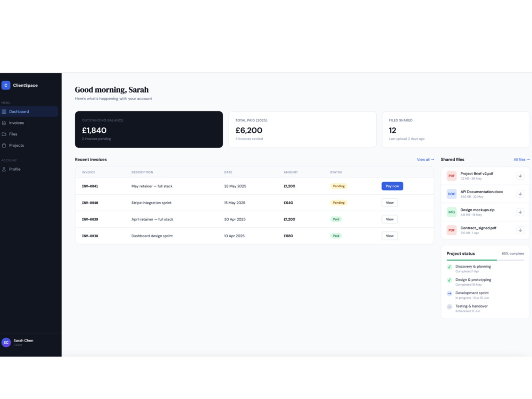Open the Dashboard menu item
Image resolution: width=532 pixels, height=399 pixels.
tap(29, 112)
